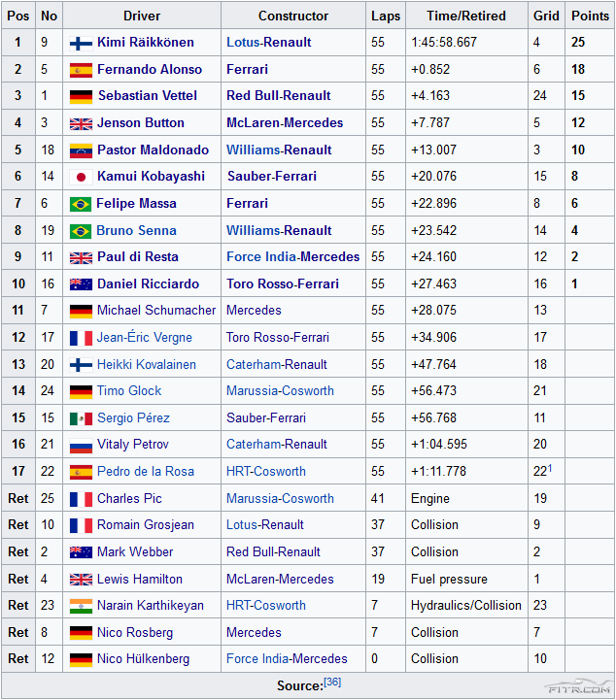
Task: Click the Brazilian flag next to Felipe Massa
Action: pyautogui.click(x=81, y=204)
